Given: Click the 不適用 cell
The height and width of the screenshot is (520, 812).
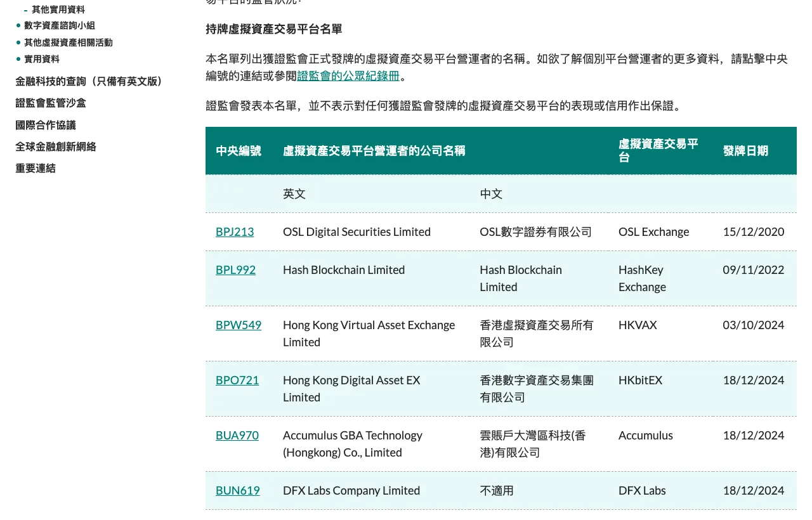Looking at the screenshot, I should (497, 490).
